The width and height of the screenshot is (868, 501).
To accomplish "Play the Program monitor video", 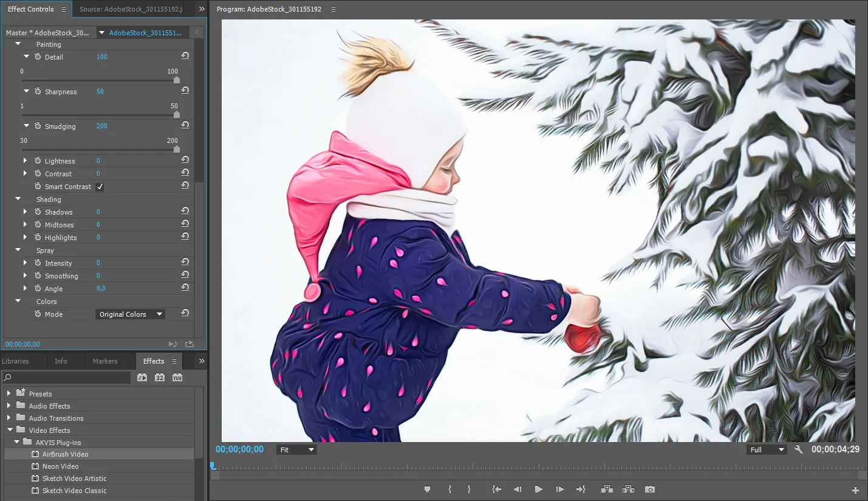I will [538, 489].
